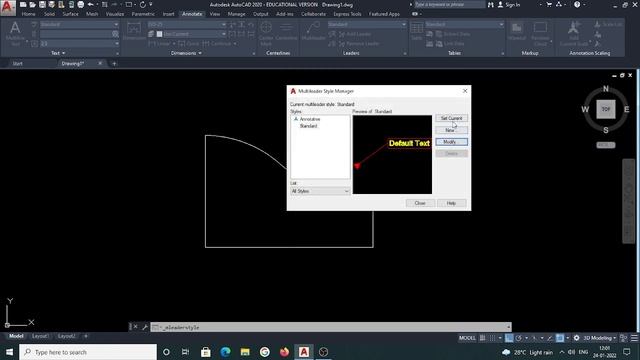Click the Set Current button in dialog
The height and width of the screenshot is (360, 640).
[451, 118]
